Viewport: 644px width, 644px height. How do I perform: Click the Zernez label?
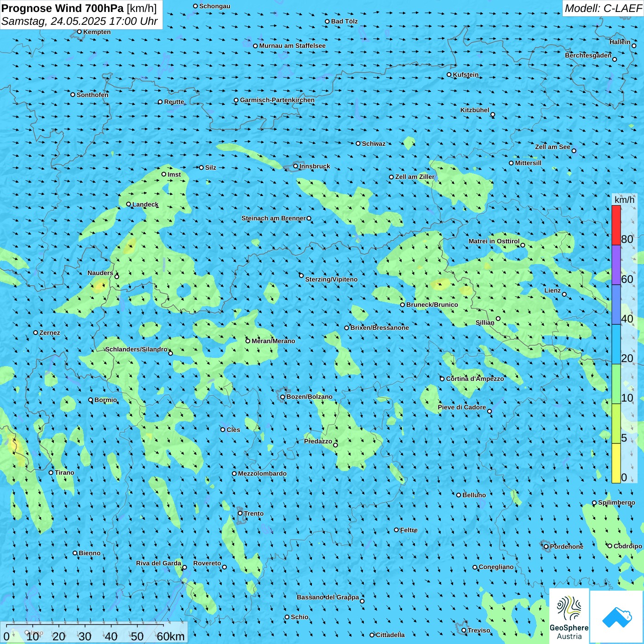(x=50, y=333)
